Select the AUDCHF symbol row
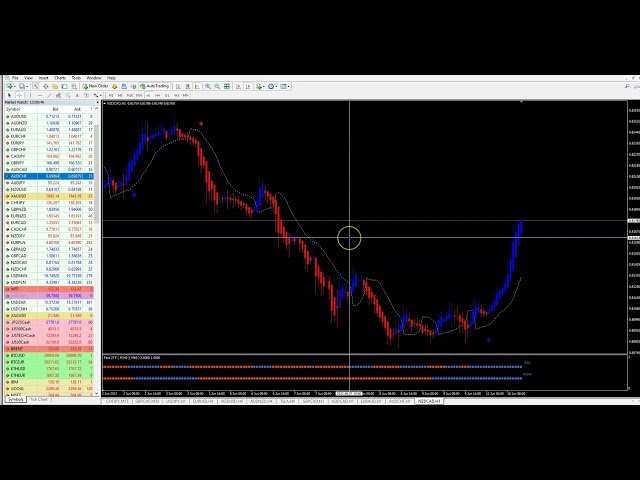Screen dimensions: 640x480 18,176
